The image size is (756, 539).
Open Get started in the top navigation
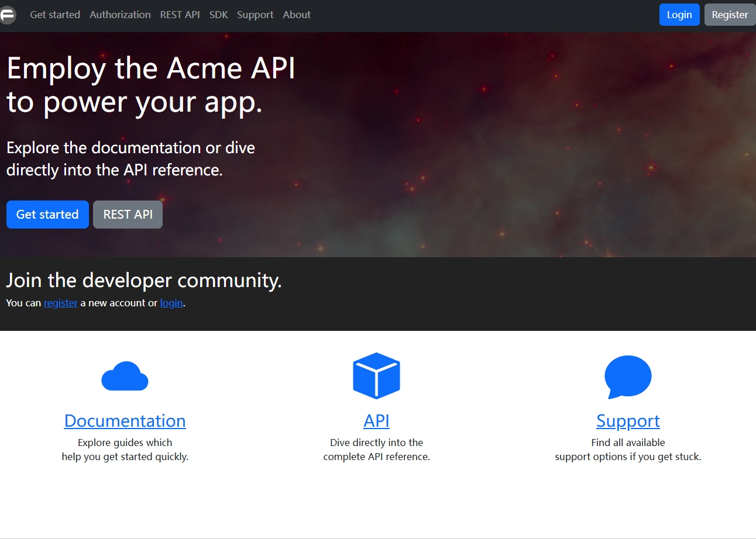55,15
